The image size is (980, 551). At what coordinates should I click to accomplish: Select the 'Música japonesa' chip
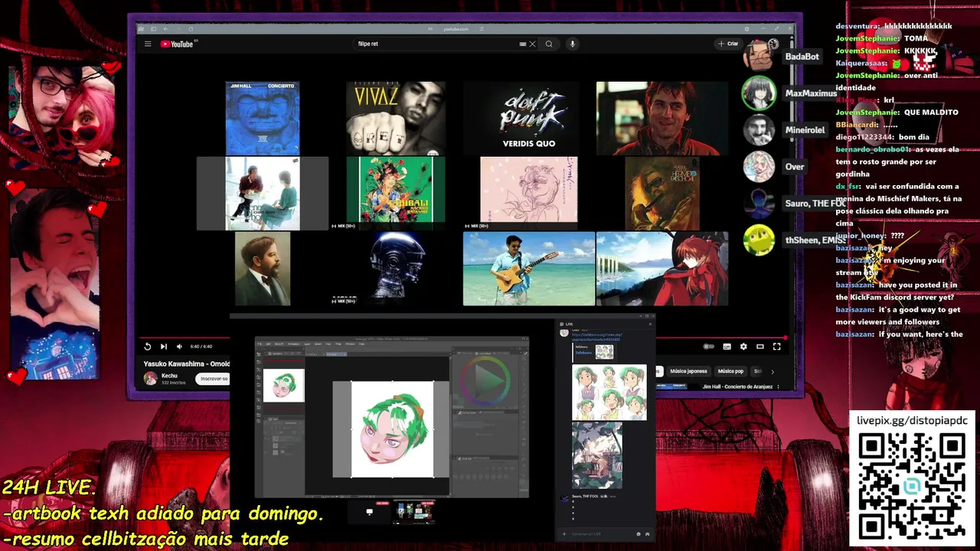pos(688,371)
